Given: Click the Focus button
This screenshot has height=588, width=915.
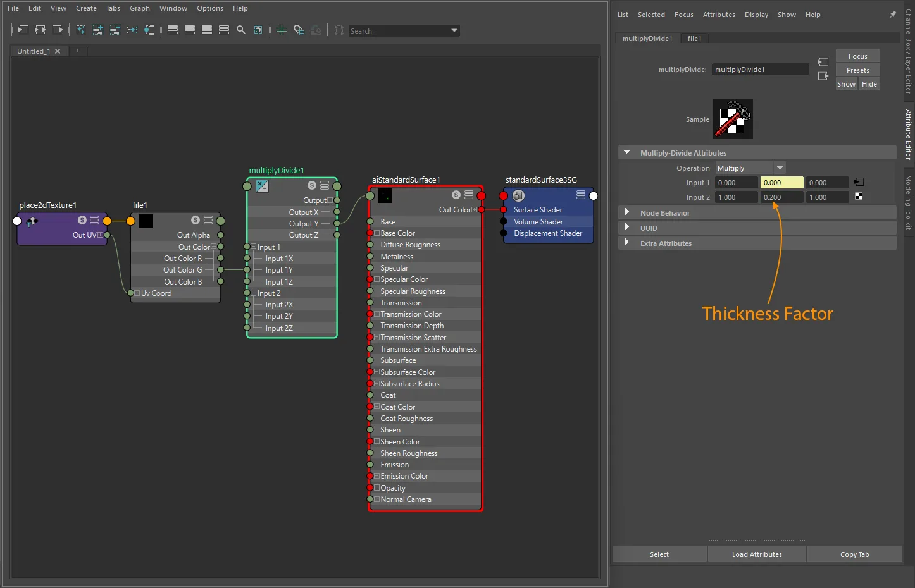Looking at the screenshot, I should 857,56.
